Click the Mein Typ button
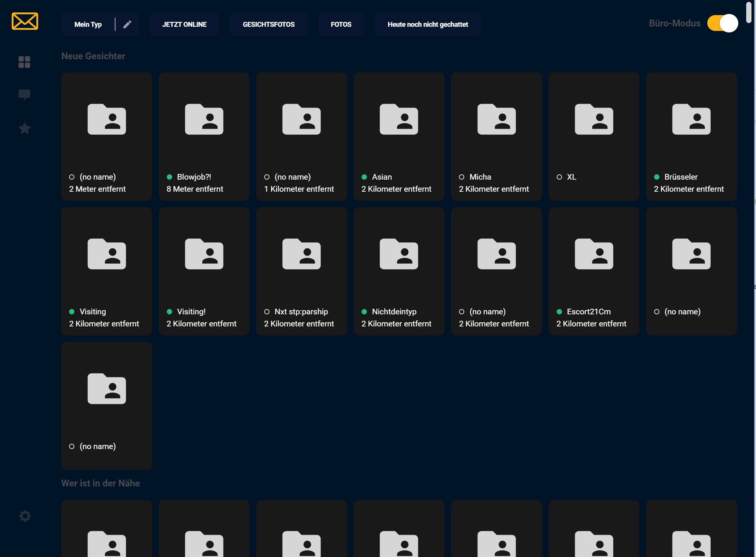 point(88,25)
